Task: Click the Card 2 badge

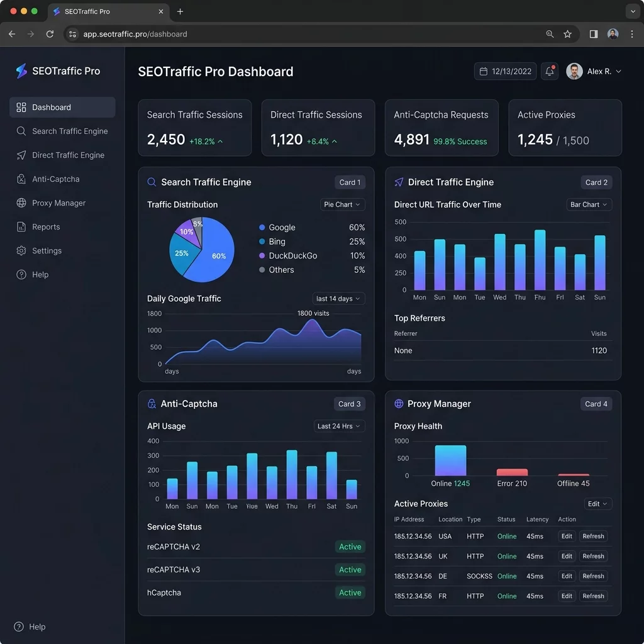Action: tap(596, 182)
